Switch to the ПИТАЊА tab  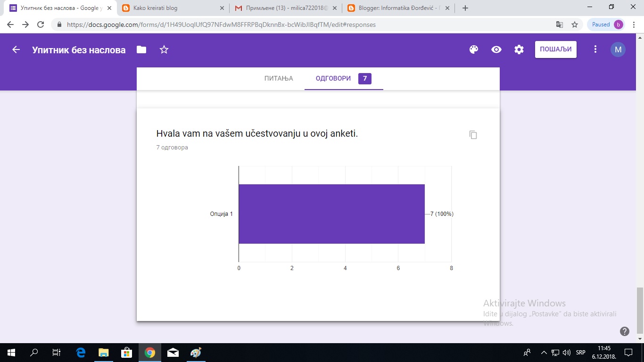click(278, 79)
